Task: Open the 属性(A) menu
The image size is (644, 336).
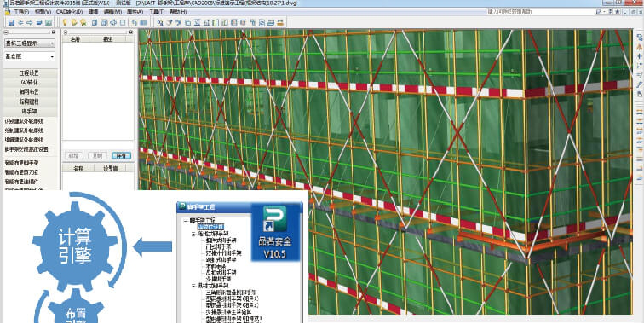Action: (135, 12)
